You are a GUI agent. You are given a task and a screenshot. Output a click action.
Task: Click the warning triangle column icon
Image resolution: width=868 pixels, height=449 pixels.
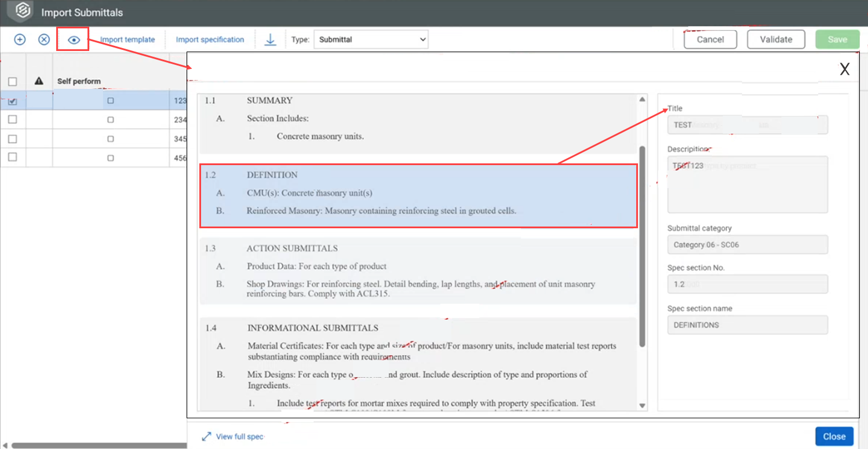[39, 81]
